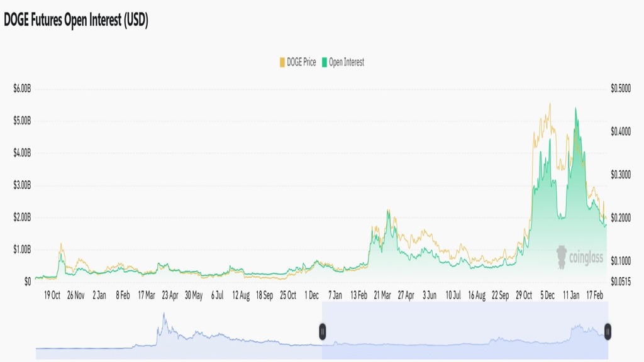Select the $0 left axis label

tap(28, 282)
